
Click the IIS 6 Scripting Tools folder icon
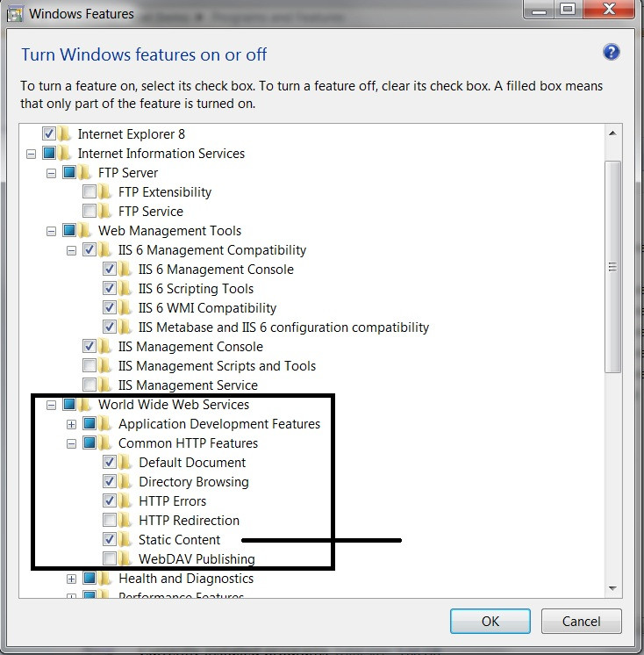click(125, 289)
